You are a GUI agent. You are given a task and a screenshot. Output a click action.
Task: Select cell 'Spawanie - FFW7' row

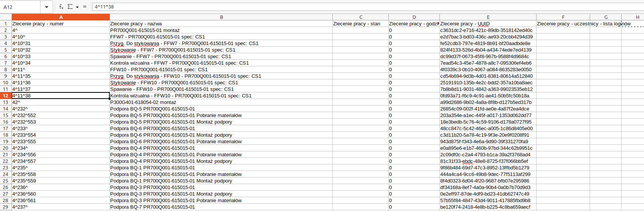click(221, 57)
